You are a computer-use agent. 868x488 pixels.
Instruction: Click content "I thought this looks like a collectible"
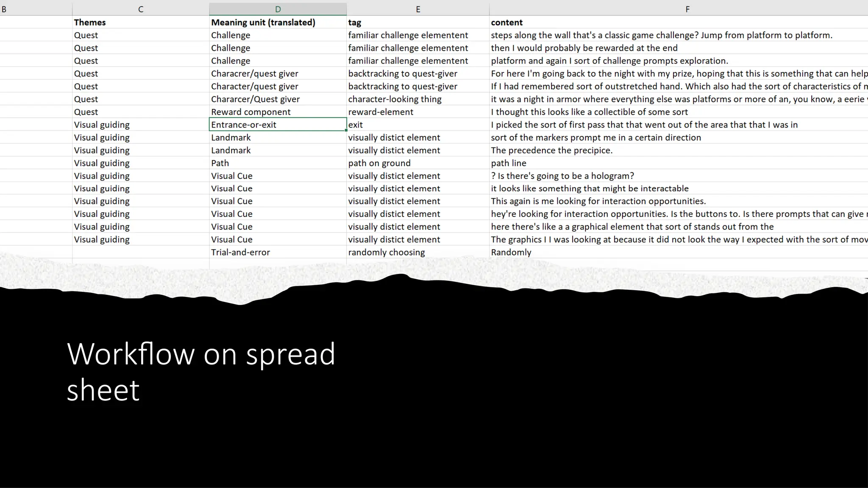pyautogui.click(x=679, y=112)
